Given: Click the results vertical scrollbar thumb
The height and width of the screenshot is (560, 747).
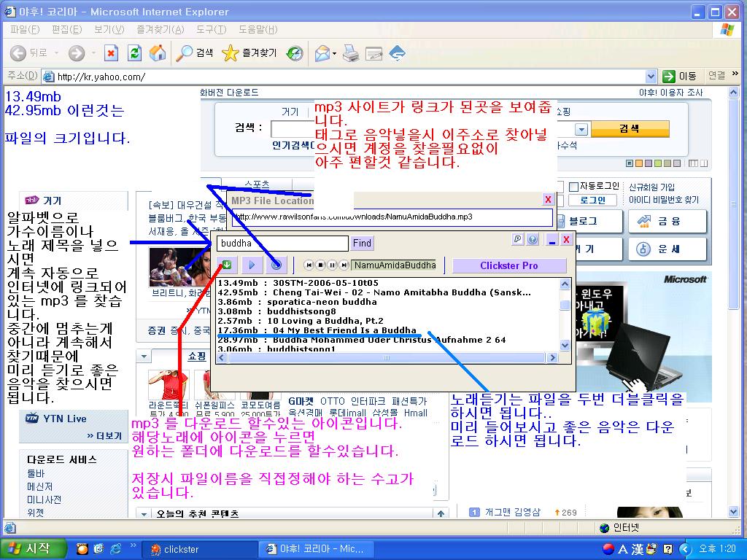Looking at the screenshot, I should click(565, 306).
